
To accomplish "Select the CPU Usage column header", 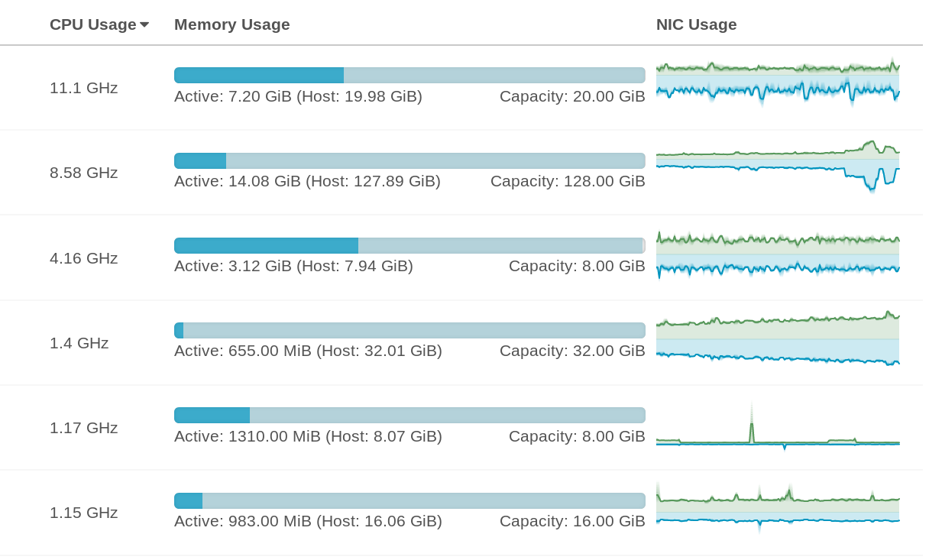I will pos(93,24).
